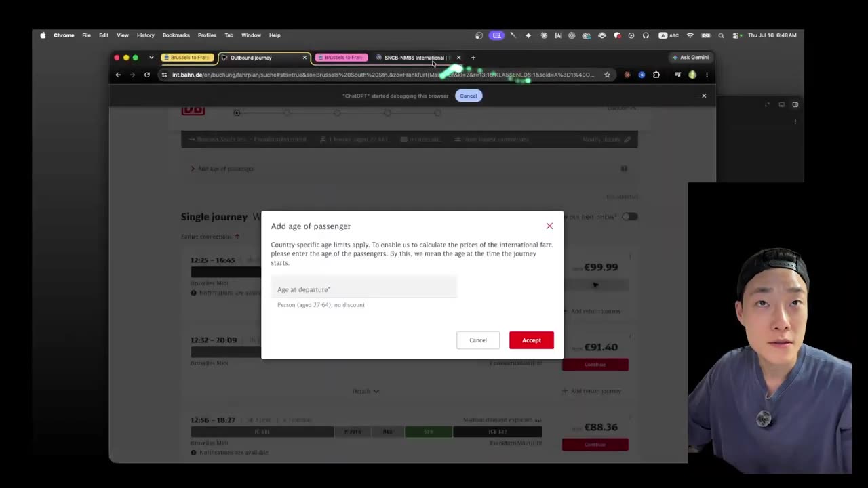Open the Edit menu
The width and height of the screenshot is (868, 488).
coord(104,35)
